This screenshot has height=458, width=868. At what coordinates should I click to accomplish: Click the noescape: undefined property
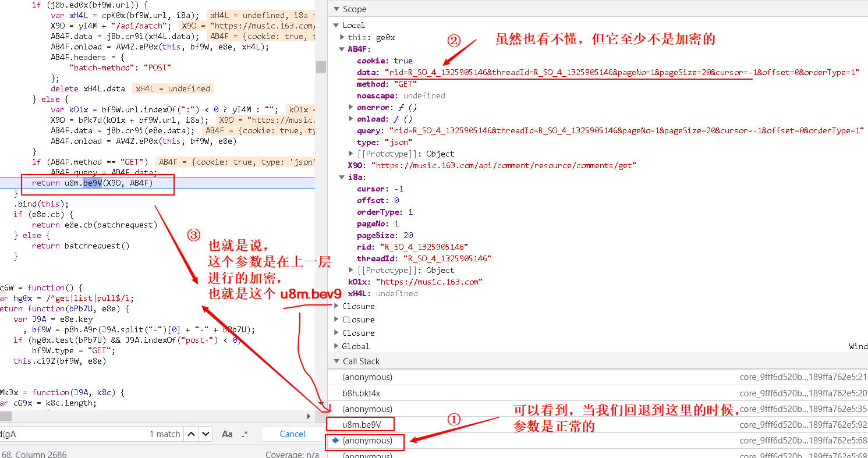pyautogui.click(x=401, y=95)
